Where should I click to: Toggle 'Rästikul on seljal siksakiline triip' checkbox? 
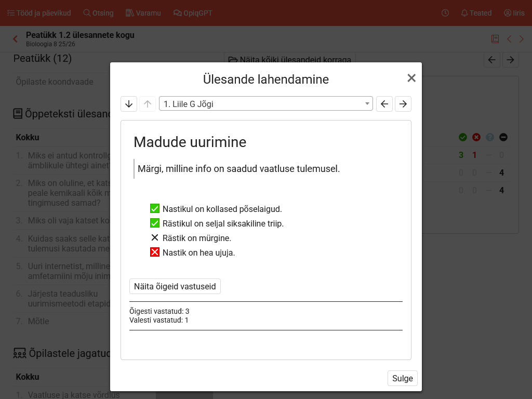tap(154, 223)
